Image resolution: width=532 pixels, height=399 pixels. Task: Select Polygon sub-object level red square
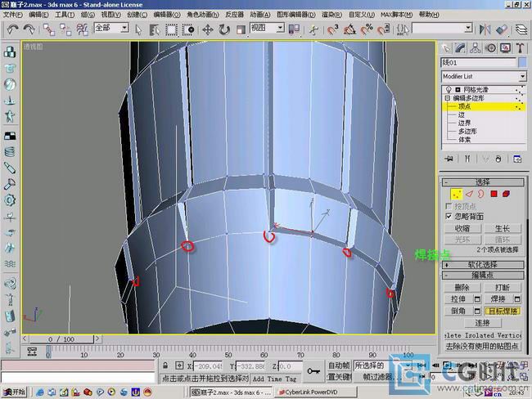494,194
